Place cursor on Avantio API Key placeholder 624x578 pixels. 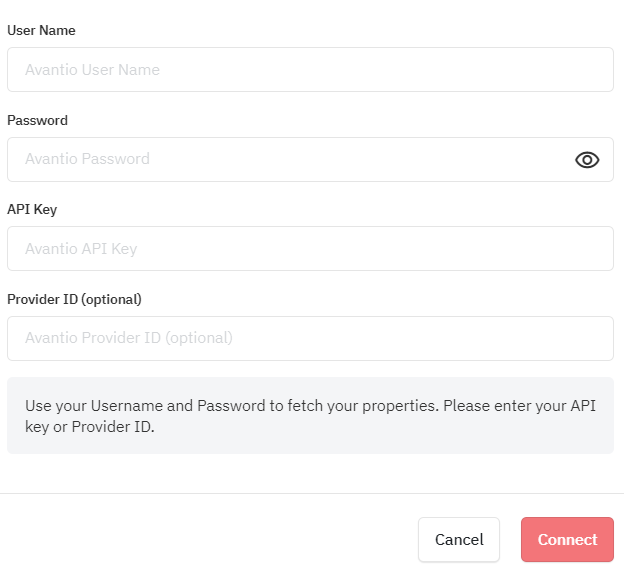[81, 249]
